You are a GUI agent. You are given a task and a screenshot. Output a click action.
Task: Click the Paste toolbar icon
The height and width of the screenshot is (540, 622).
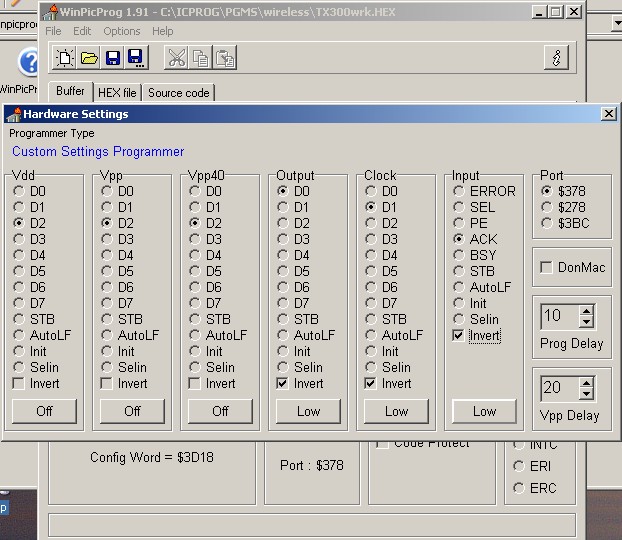225,58
